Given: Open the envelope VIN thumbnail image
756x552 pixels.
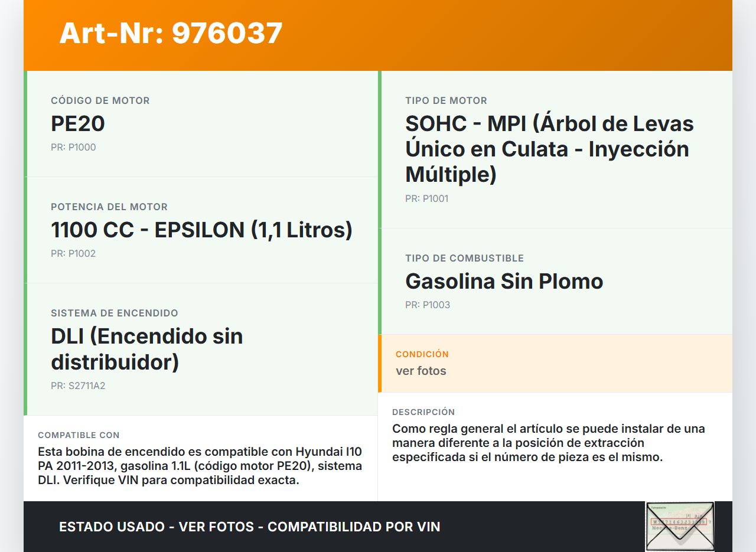Looking at the screenshot, I should pos(680,527).
